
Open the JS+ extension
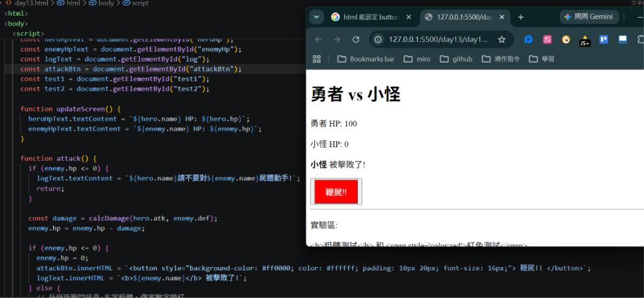pos(585,40)
